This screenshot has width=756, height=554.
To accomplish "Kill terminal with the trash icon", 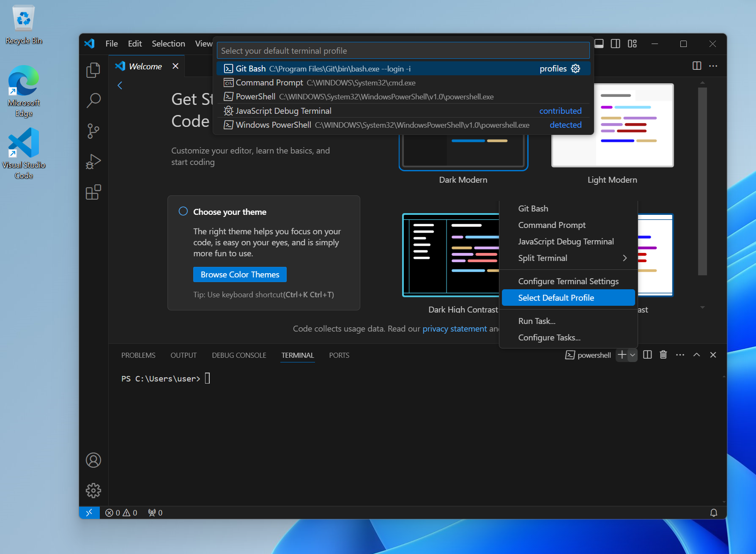I will pyautogui.click(x=663, y=355).
